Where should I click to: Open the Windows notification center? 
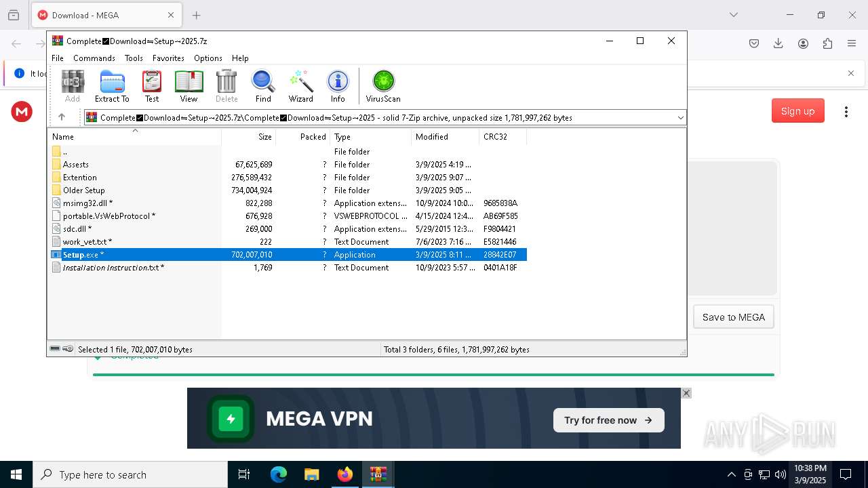[x=846, y=474]
